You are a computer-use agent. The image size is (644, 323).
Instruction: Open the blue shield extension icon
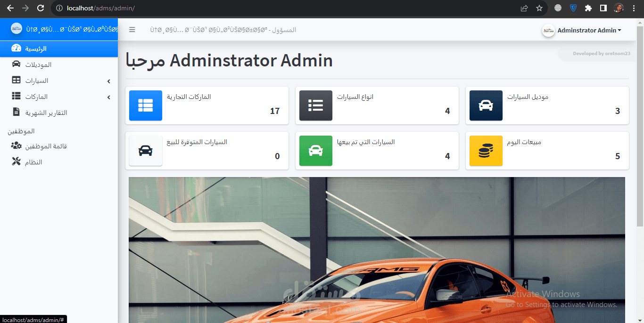click(x=573, y=8)
